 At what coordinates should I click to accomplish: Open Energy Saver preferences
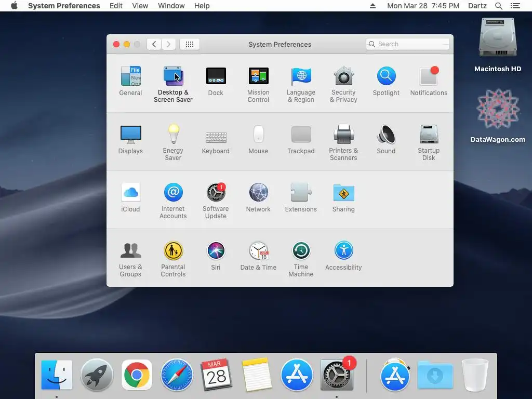click(173, 142)
